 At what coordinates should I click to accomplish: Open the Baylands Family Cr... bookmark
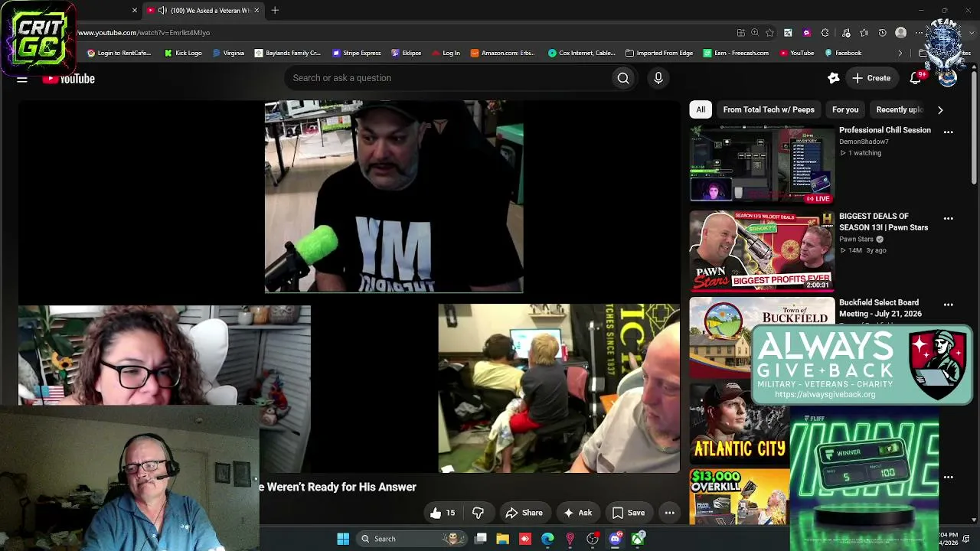coord(288,54)
